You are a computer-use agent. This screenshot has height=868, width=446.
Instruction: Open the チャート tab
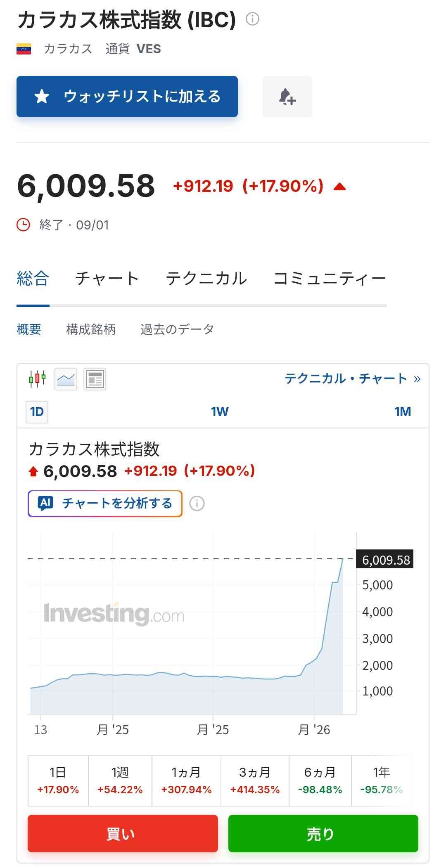(x=107, y=279)
